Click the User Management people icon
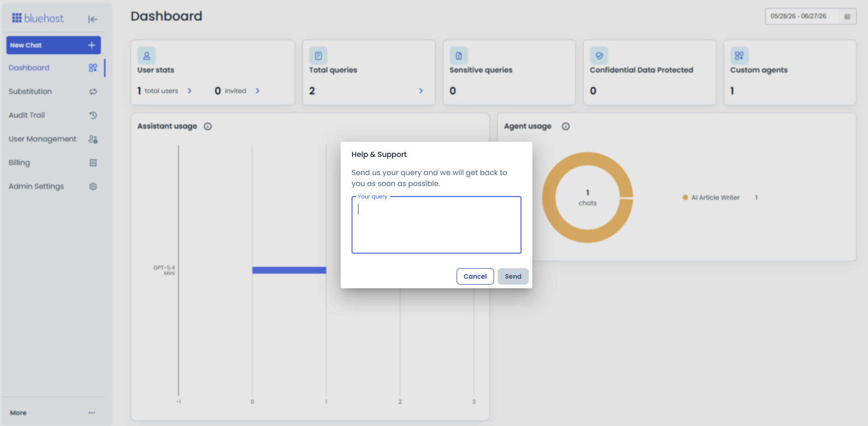Screen dimensions: 868x426 pyautogui.click(x=93, y=139)
